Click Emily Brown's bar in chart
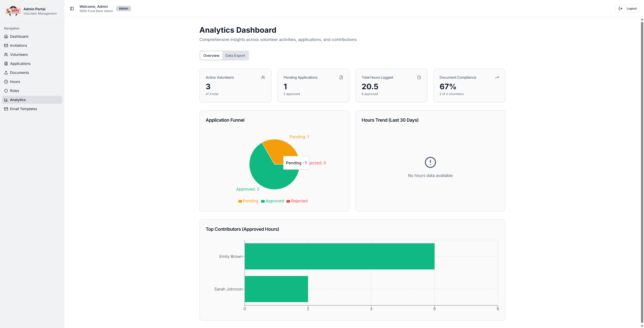 point(339,256)
